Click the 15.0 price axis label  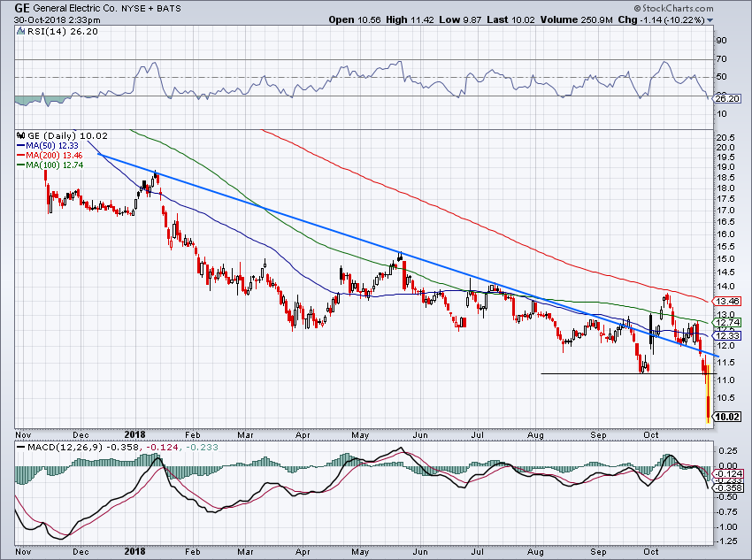coord(725,259)
